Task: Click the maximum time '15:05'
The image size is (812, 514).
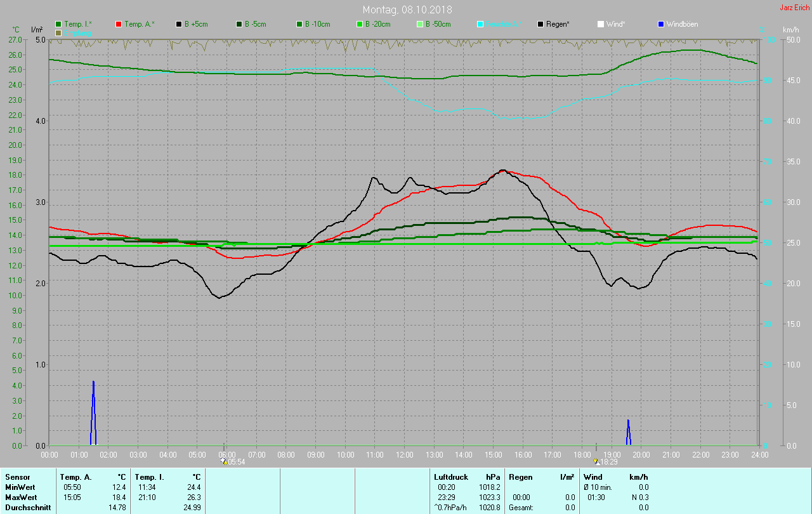Action: (72, 498)
